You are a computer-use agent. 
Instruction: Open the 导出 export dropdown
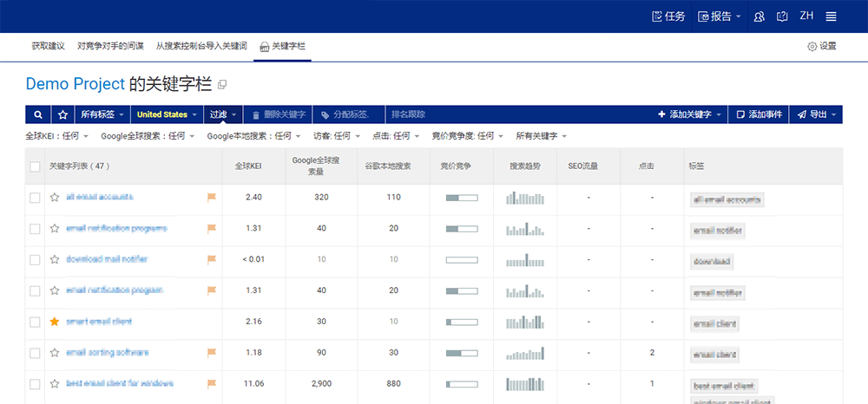point(816,114)
